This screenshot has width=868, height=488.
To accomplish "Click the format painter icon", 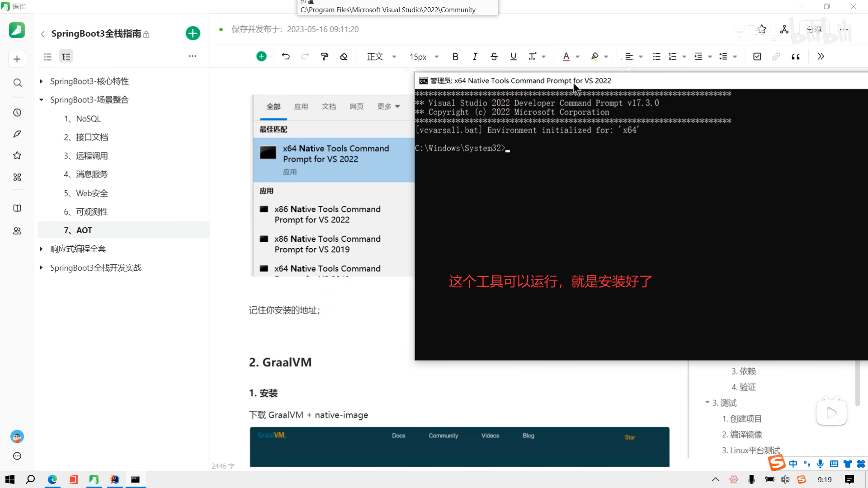I will coord(324,56).
